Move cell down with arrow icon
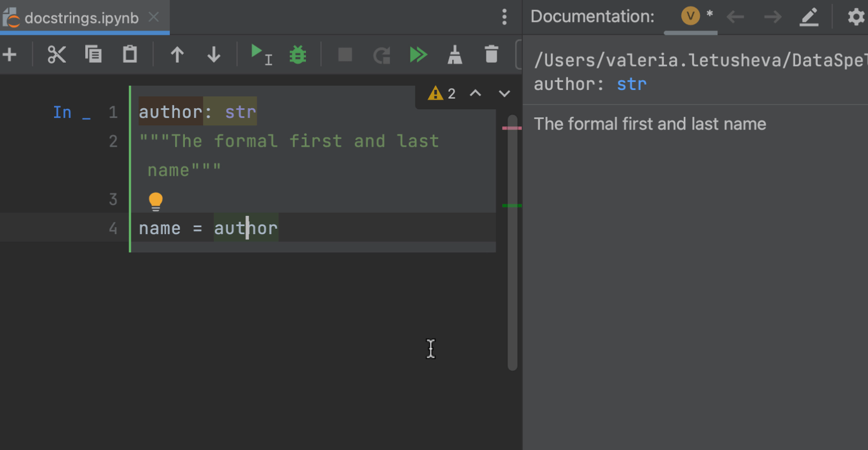The width and height of the screenshot is (868, 450). 214,55
